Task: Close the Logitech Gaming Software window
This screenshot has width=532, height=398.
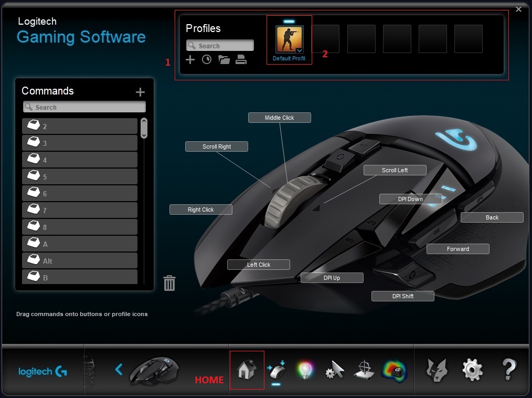Action: click(518, 9)
